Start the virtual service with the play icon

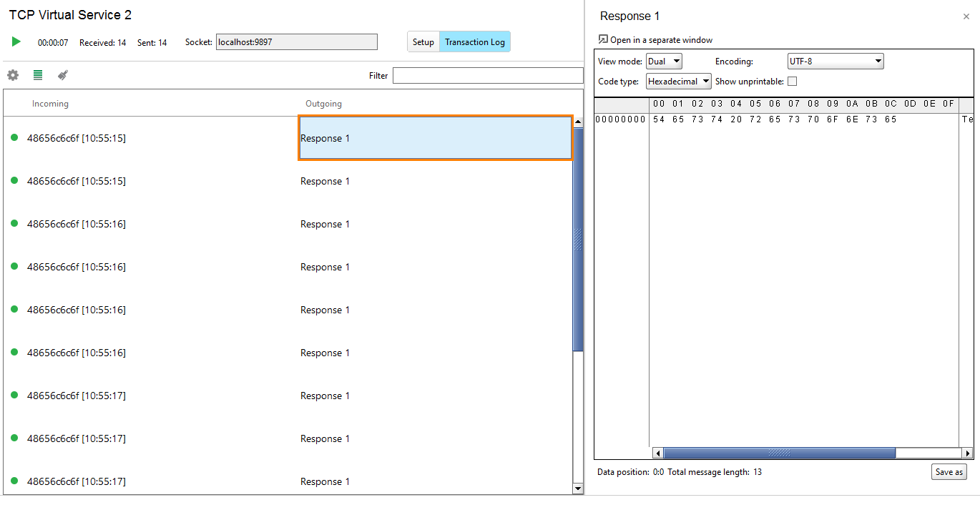[x=16, y=41]
